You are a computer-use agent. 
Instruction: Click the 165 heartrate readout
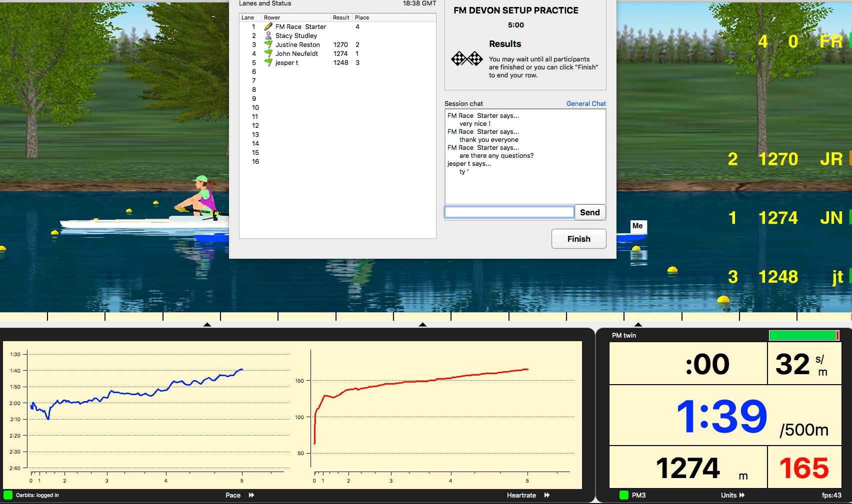(x=804, y=468)
